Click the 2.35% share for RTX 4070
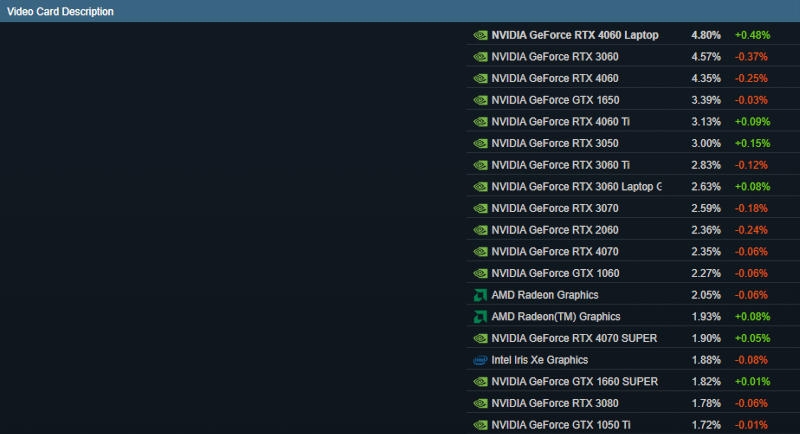800x434 pixels. [705, 252]
